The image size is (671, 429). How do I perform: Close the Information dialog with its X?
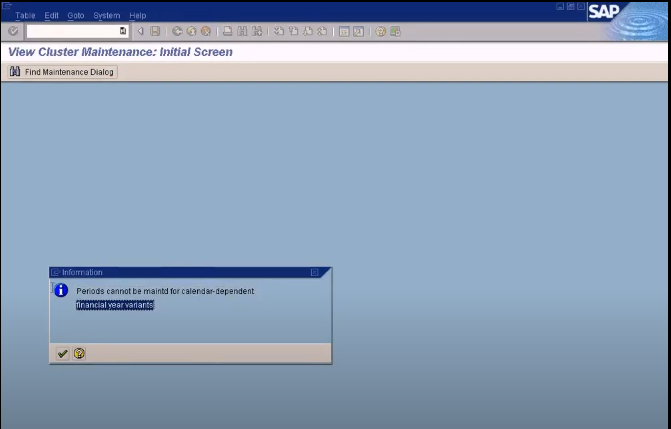[315, 272]
